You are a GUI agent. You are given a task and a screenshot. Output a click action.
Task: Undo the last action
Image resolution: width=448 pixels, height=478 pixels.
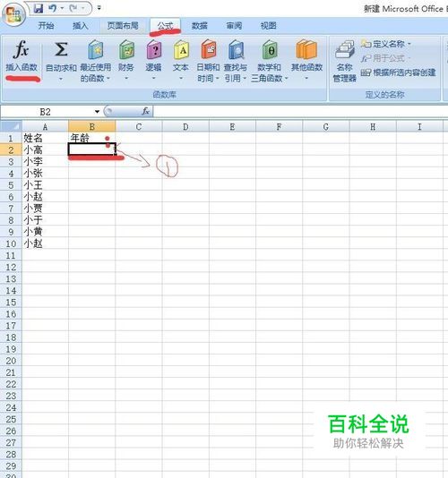point(53,8)
